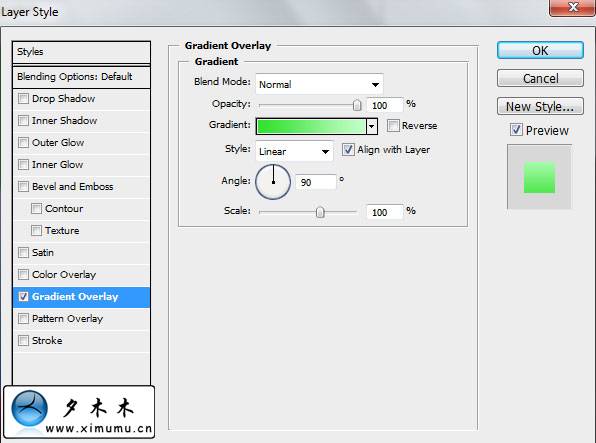Tick the Reverse gradient checkbox
Image resolution: width=596 pixels, height=443 pixels.
tap(393, 125)
